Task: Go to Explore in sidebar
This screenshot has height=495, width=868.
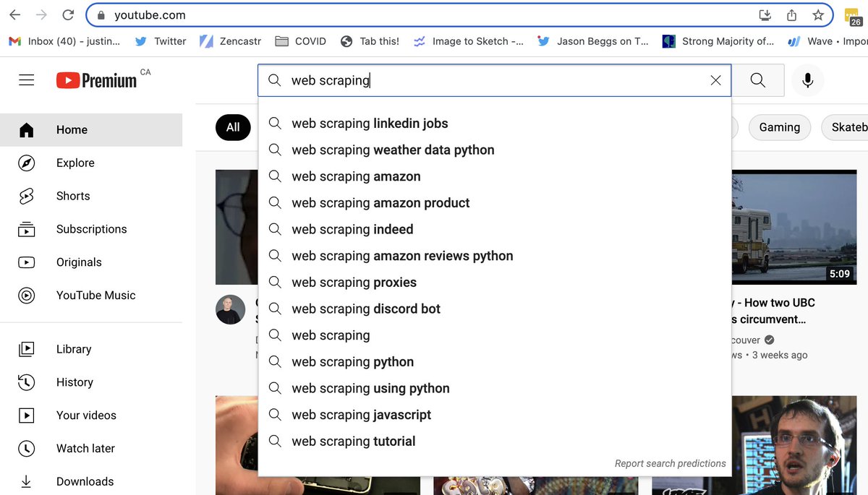Action: click(x=75, y=163)
